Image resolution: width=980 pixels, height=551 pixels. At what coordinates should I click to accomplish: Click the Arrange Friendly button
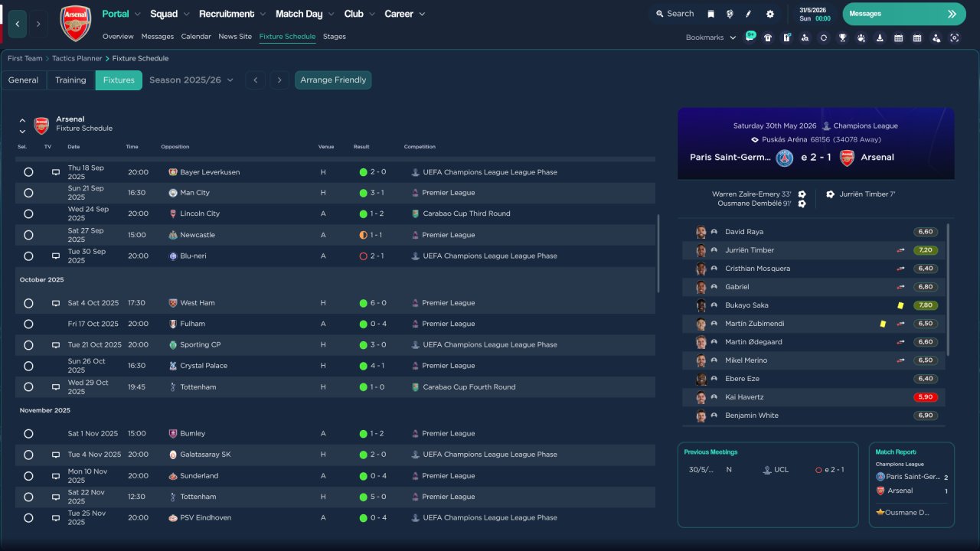point(333,80)
